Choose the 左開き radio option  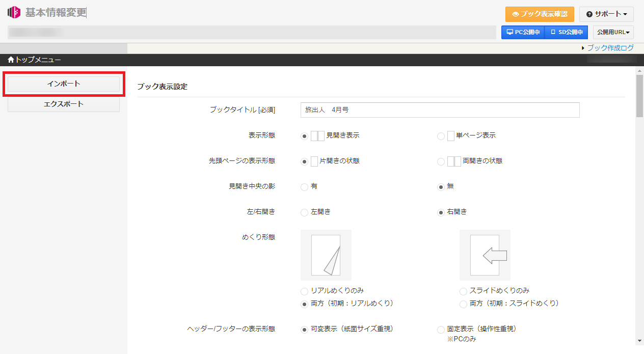click(x=304, y=212)
